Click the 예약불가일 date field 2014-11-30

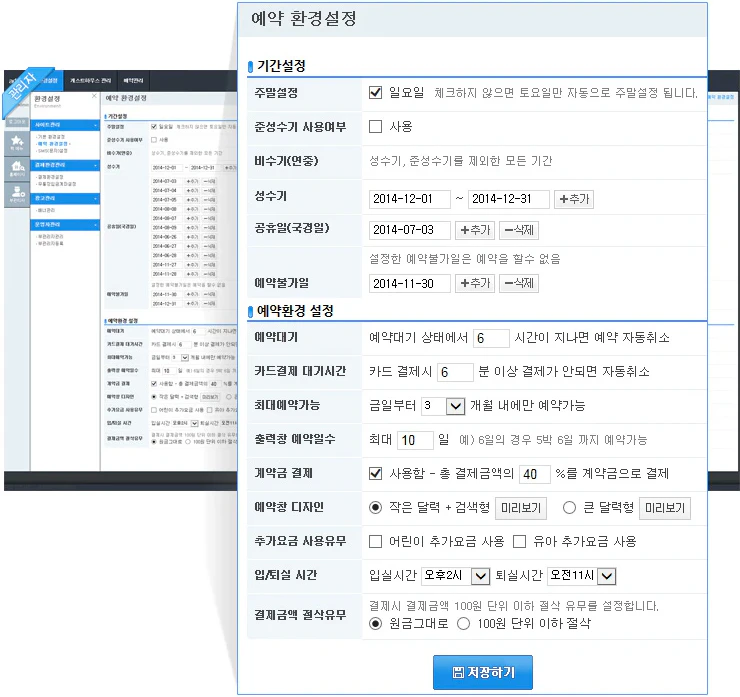point(410,284)
